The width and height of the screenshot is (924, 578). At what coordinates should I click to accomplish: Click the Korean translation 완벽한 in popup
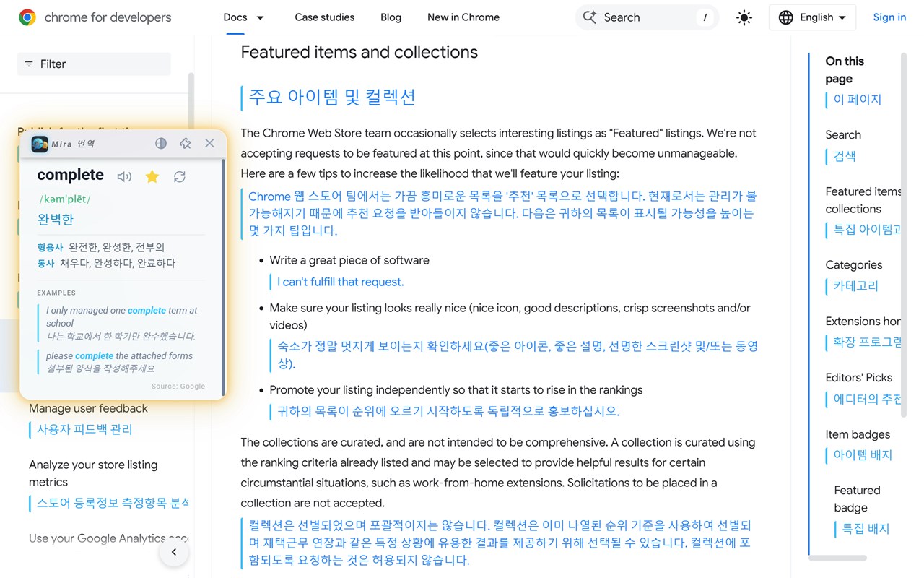[56, 219]
